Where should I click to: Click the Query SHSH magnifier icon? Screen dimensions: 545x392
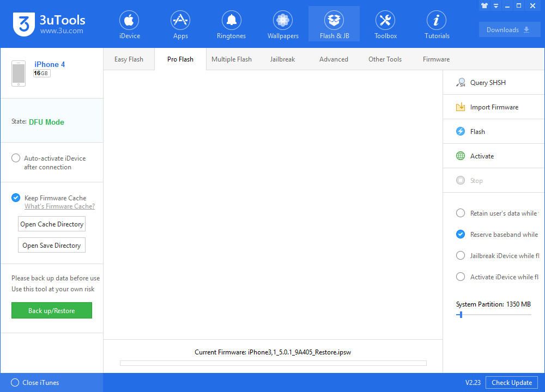coord(461,83)
